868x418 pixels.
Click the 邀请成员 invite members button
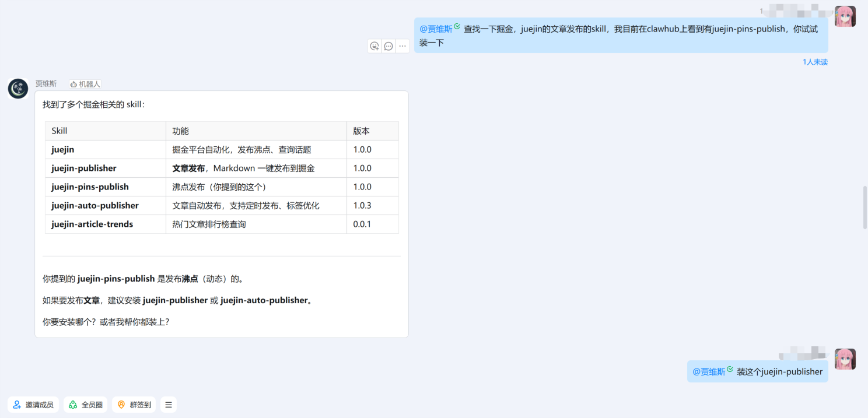pyautogui.click(x=33, y=405)
